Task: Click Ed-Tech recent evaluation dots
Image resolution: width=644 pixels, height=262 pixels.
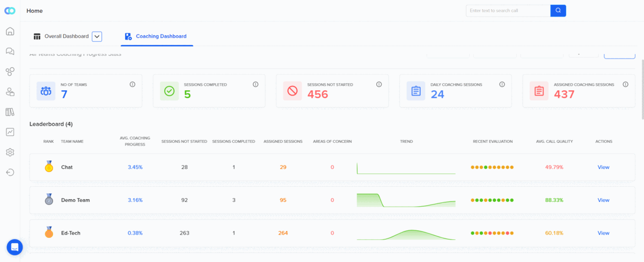Action: click(492, 233)
